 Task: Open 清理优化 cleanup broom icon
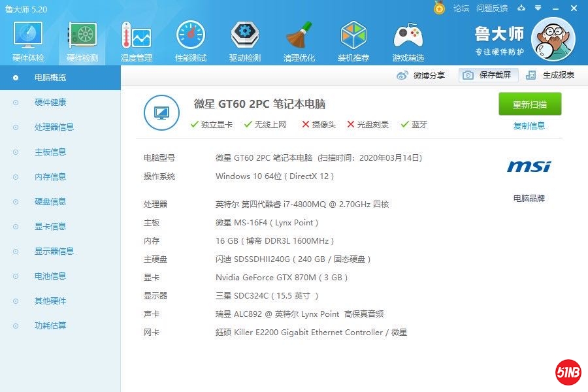click(299, 41)
